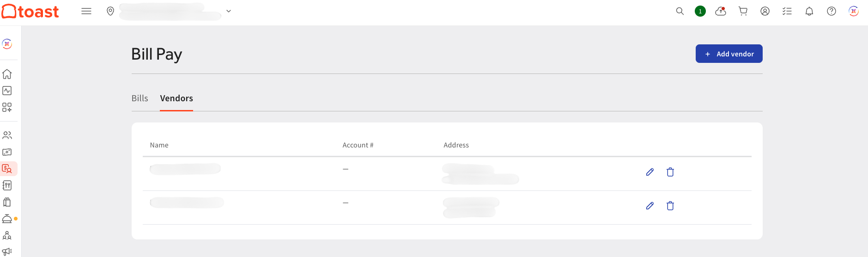
Task: Open the checklist tasks icon
Action: pos(787,11)
